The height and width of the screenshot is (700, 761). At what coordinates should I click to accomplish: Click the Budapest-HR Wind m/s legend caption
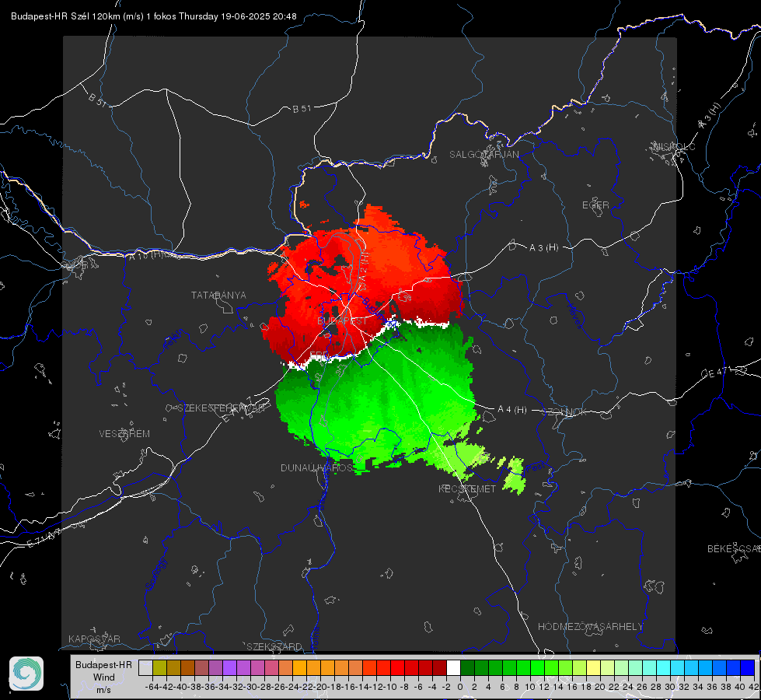(x=103, y=677)
